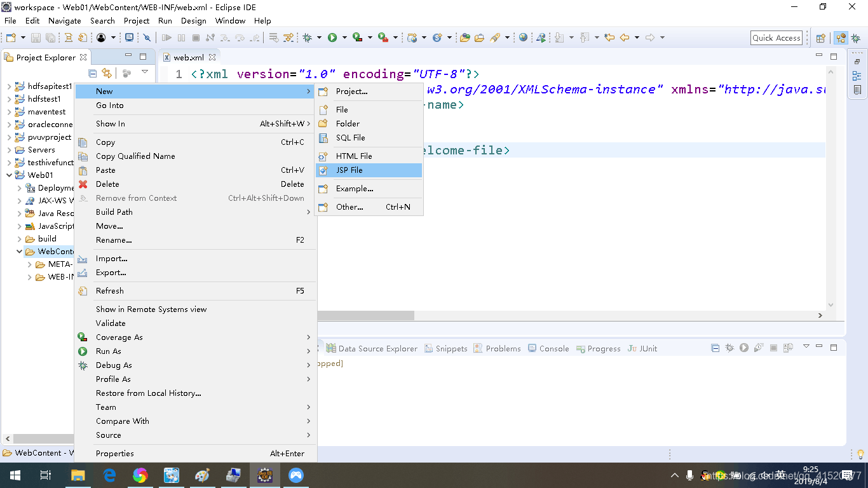Screen dimensions: 868x488
Task: Collapse the Web01 project node
Action: click(x=9, y=175)
